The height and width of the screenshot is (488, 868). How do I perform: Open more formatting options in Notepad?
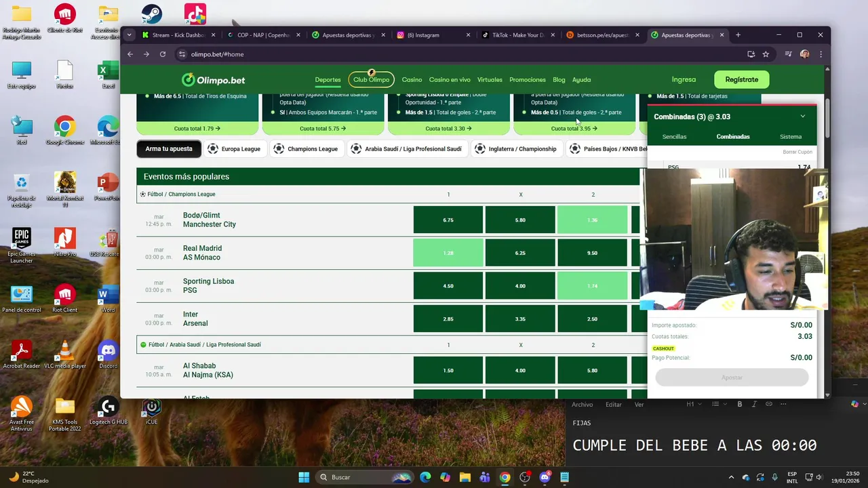click(x=784, y=404)
